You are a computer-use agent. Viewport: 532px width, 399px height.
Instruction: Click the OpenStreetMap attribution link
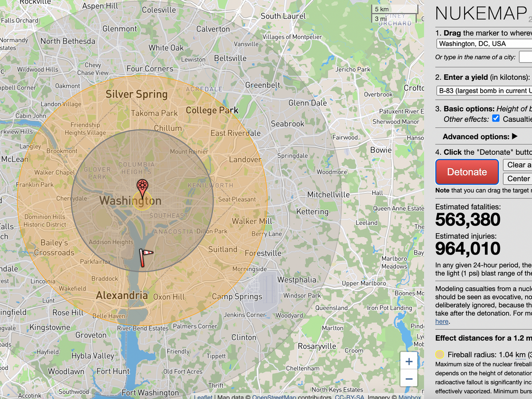pyautogui.click(x=274, y=397)
